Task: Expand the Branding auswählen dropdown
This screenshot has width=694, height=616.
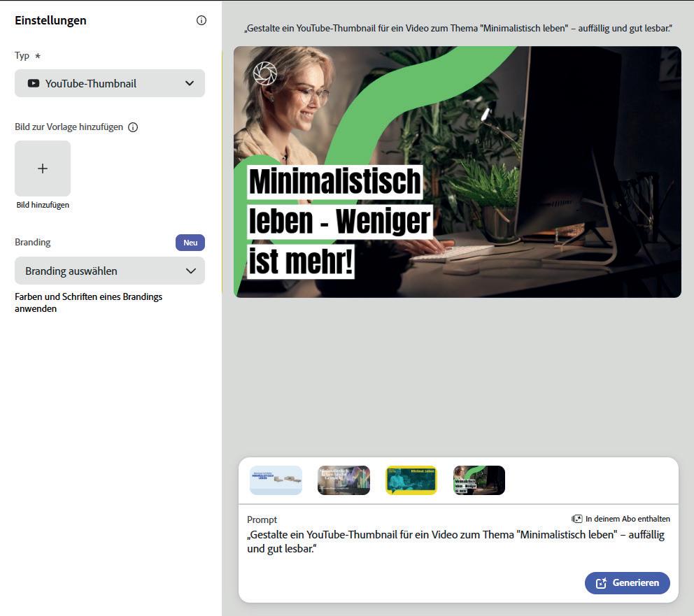Action: (110, 271)
